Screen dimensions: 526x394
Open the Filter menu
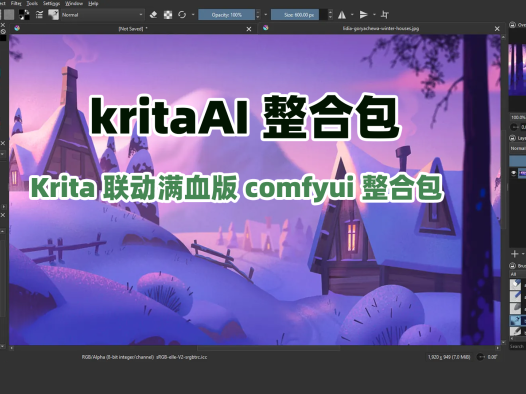tap(16, 3)
